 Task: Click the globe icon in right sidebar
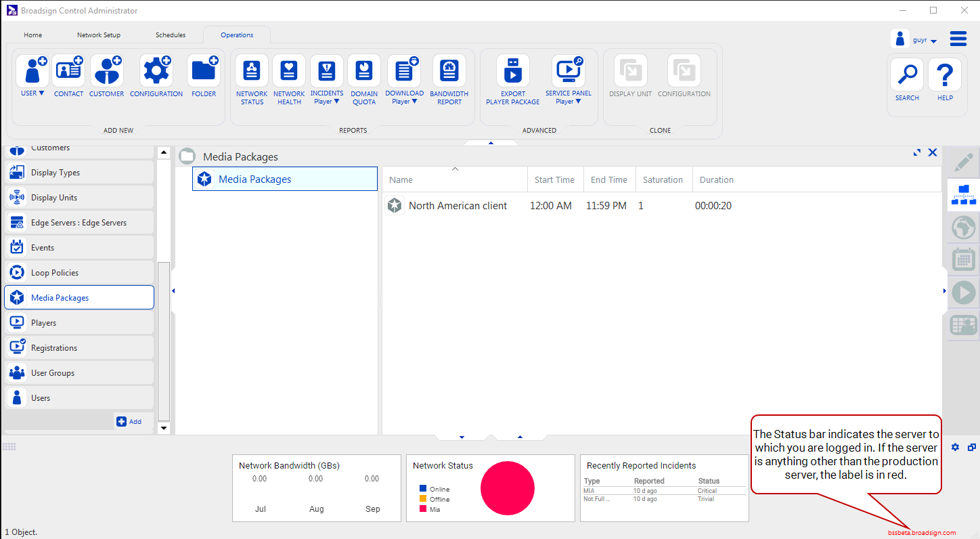963,228
